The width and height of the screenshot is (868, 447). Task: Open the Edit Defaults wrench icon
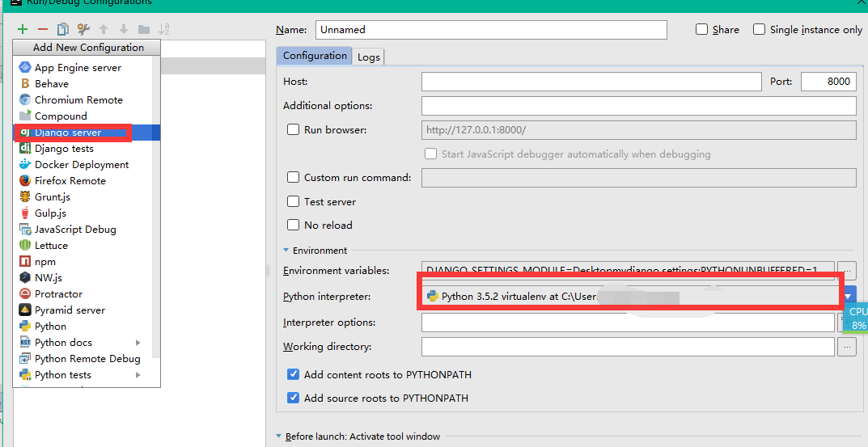tap(83, 29)
